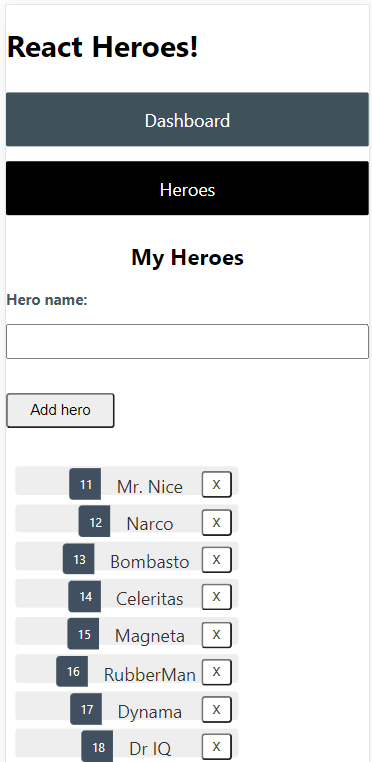Remove Magneta via its X button

click(x=216, y=634)
